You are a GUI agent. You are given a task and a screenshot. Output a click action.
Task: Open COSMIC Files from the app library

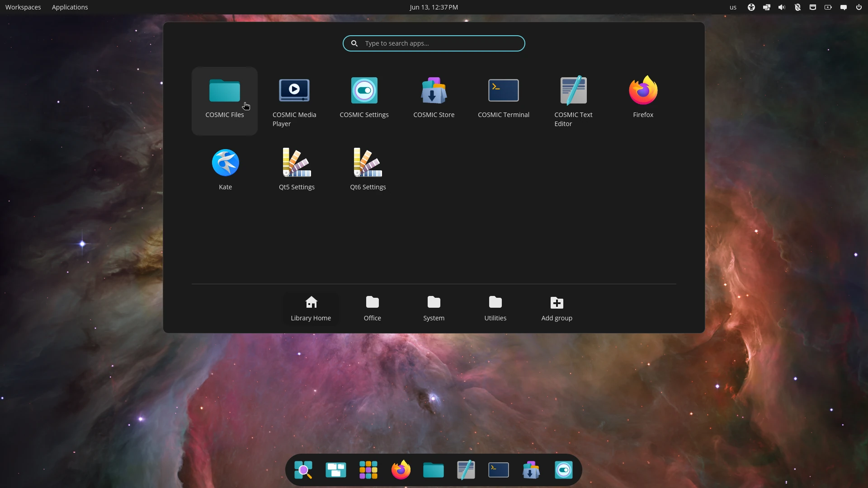point(225,101)
